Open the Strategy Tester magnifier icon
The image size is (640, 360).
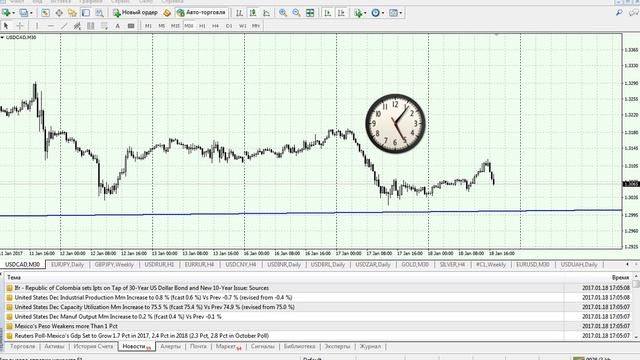pyautogui.click(x=99, y=13)
